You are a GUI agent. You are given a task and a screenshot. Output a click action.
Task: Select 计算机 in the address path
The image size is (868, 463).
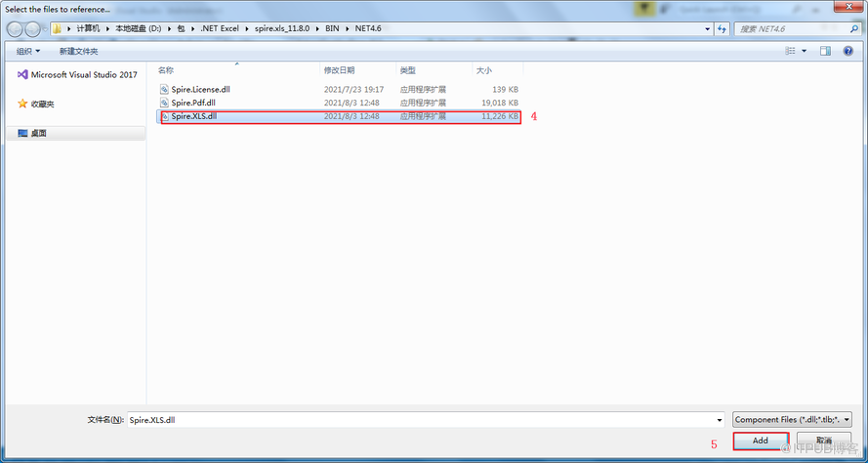point(88,28)
